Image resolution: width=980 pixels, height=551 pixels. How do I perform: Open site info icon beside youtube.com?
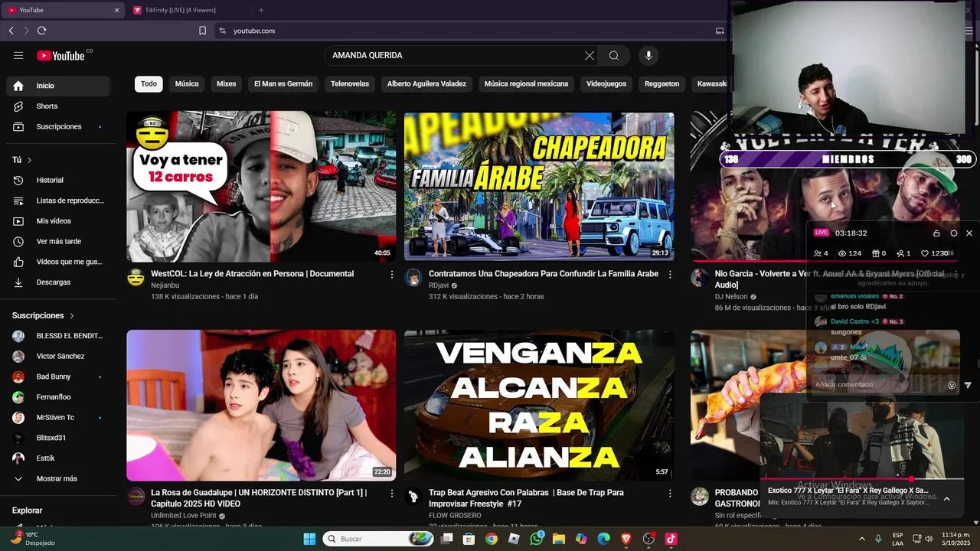pyautogui.click(x=222, y=31)
